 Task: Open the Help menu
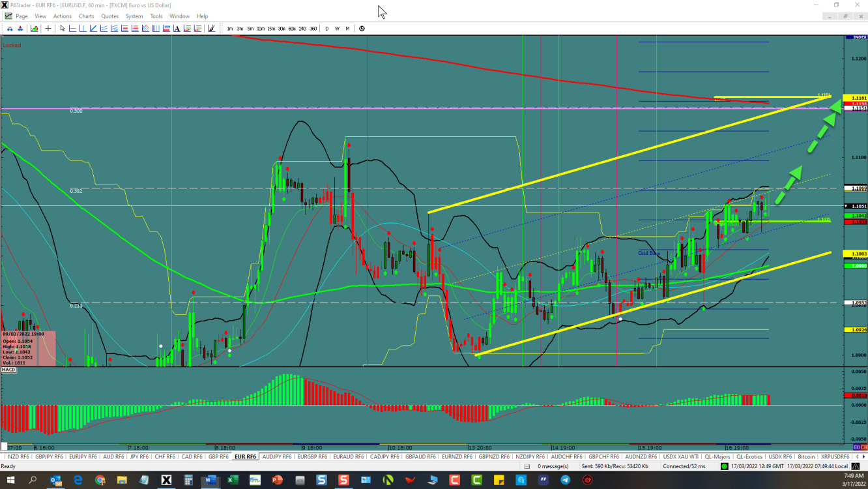pos(203,16)
